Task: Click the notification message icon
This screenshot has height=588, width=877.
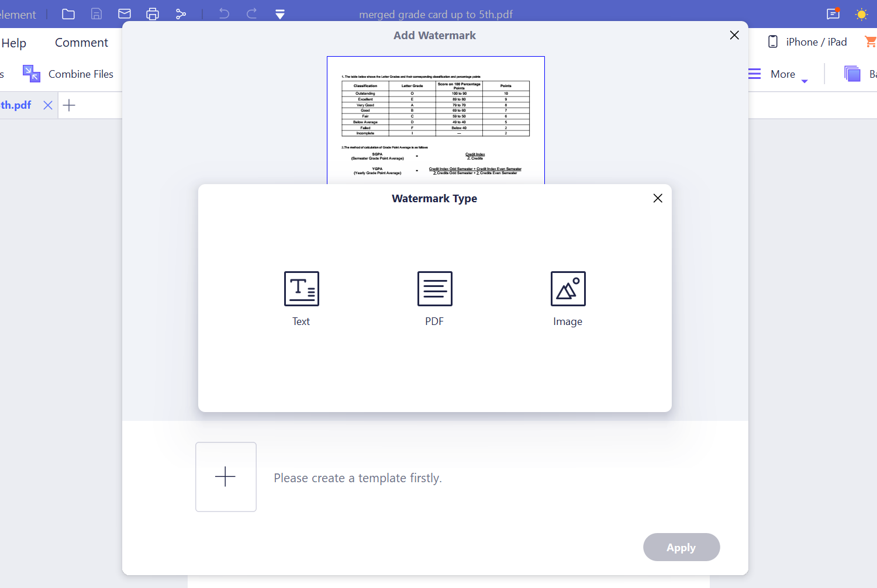Action: pos(833,13)
